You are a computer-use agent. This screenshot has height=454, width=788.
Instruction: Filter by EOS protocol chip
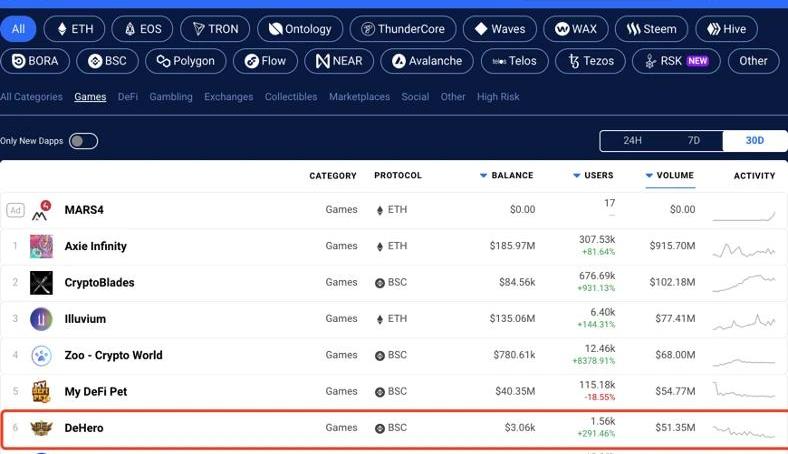point(142,29)
